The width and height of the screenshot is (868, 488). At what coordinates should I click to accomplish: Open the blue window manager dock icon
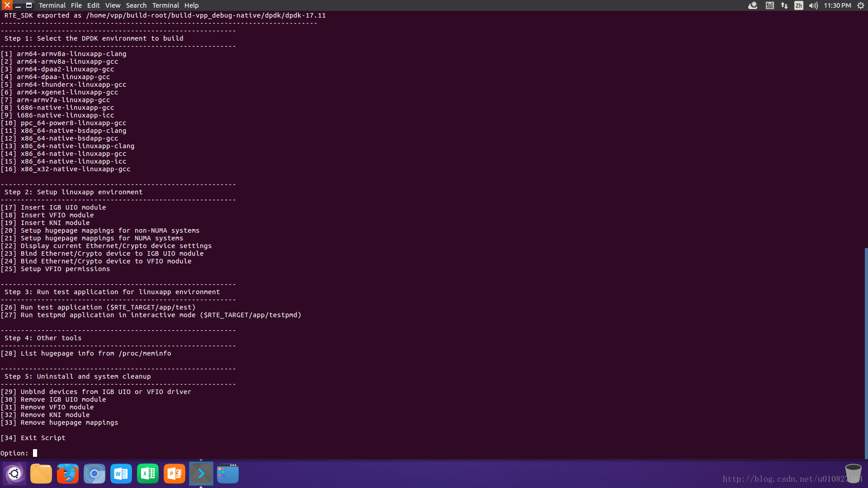228,474
